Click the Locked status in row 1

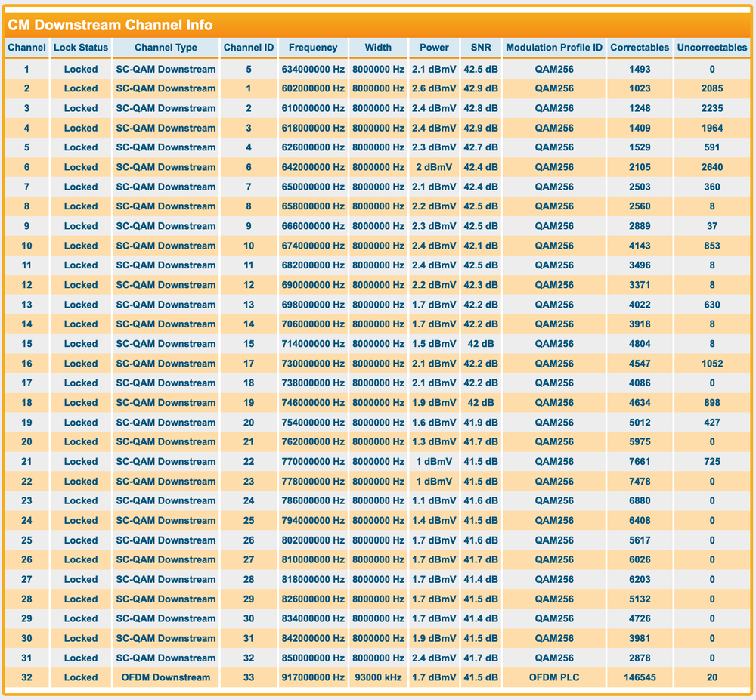coord(80,69)
